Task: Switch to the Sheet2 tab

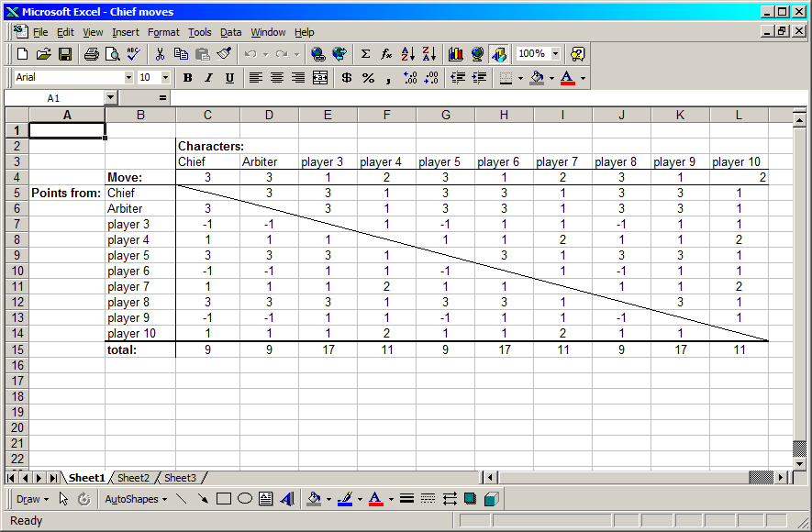Action: pos(133,478)
